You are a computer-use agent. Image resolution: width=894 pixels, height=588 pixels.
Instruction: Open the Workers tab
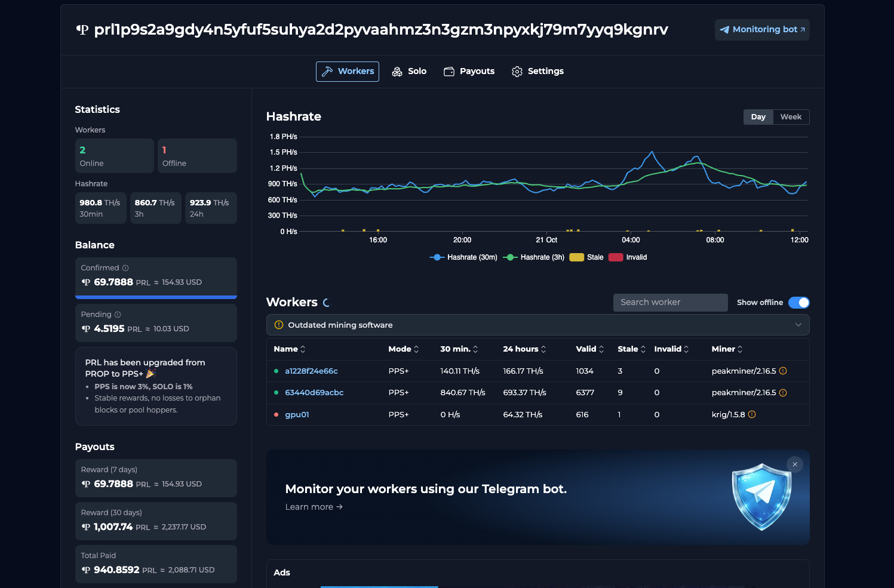(x=348, y=72)
